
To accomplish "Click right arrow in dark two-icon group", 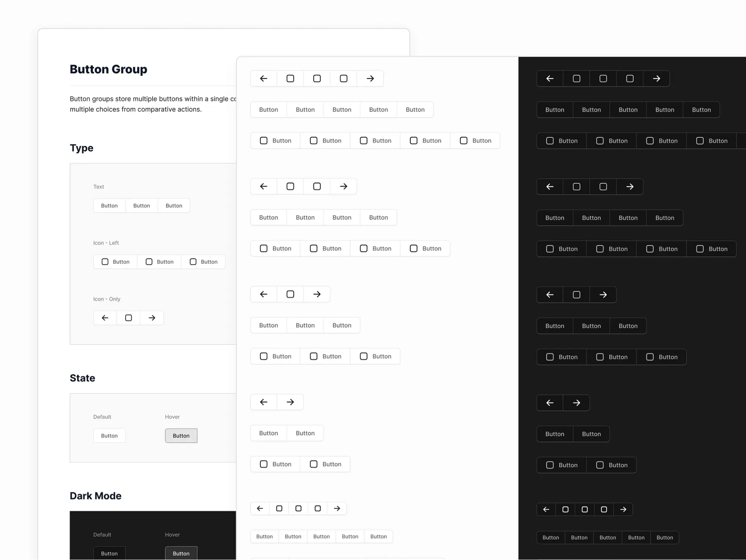I will (576, 403).
